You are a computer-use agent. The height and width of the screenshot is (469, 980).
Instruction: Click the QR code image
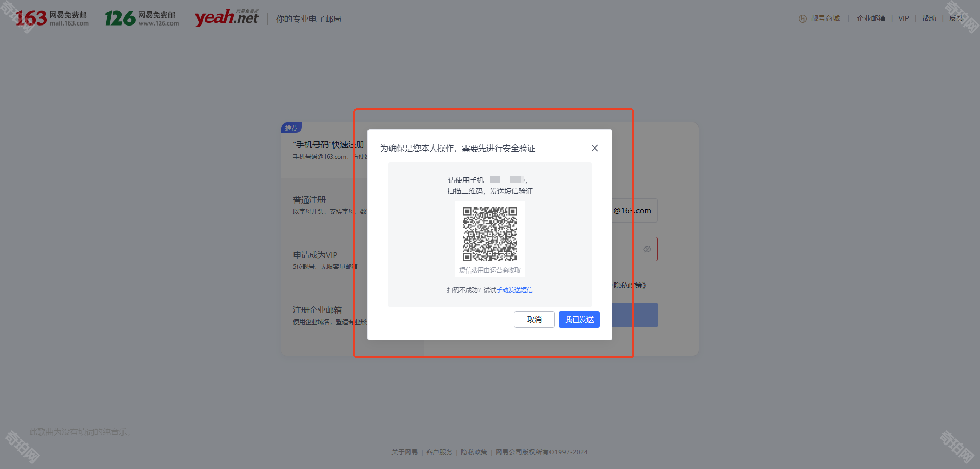[x=489, y=234]
